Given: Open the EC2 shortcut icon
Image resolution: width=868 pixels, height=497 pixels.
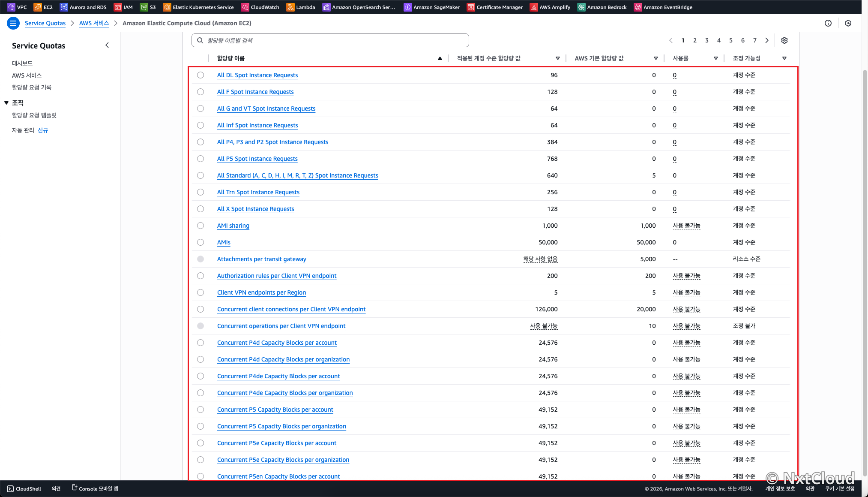Looking at the screenshot, I should click(38, 7).
